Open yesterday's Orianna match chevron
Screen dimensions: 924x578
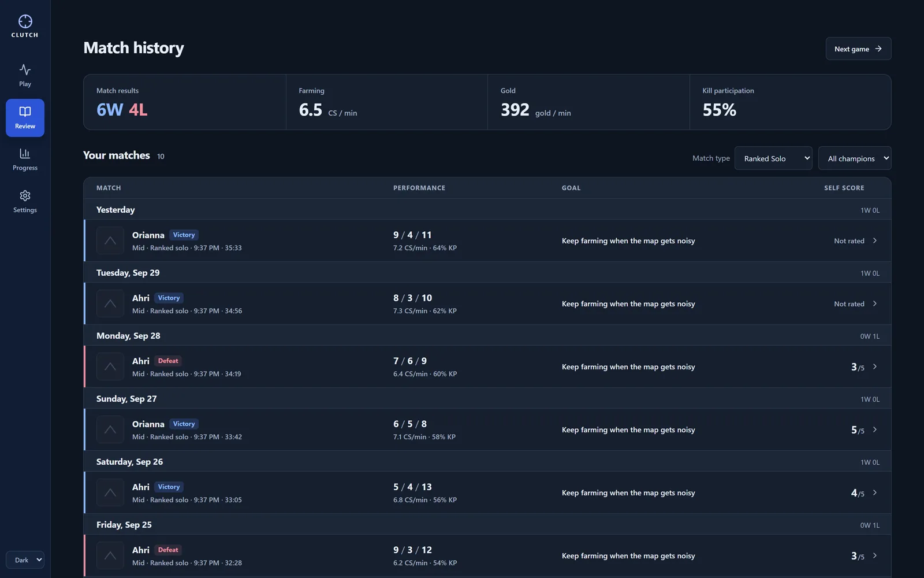[875, 240]
